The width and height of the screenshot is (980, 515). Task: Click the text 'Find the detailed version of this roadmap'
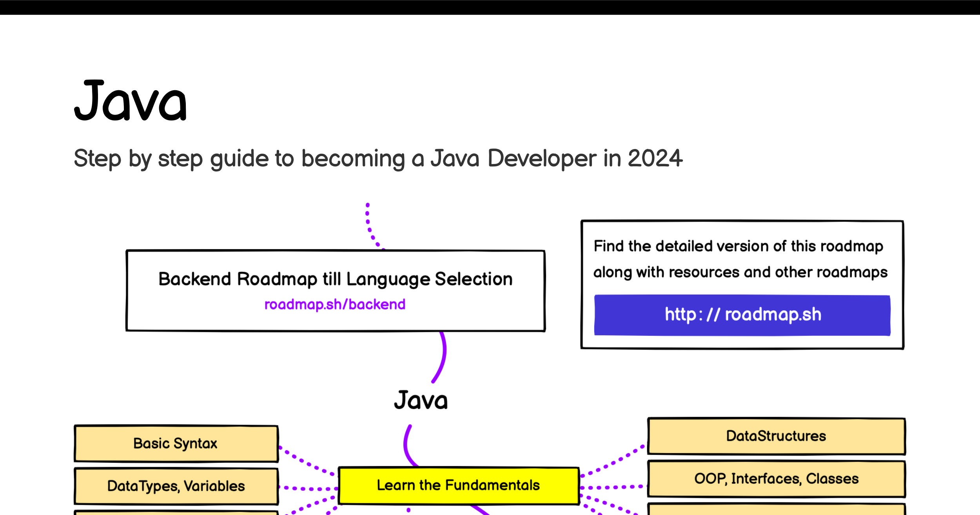pos(738,246)
